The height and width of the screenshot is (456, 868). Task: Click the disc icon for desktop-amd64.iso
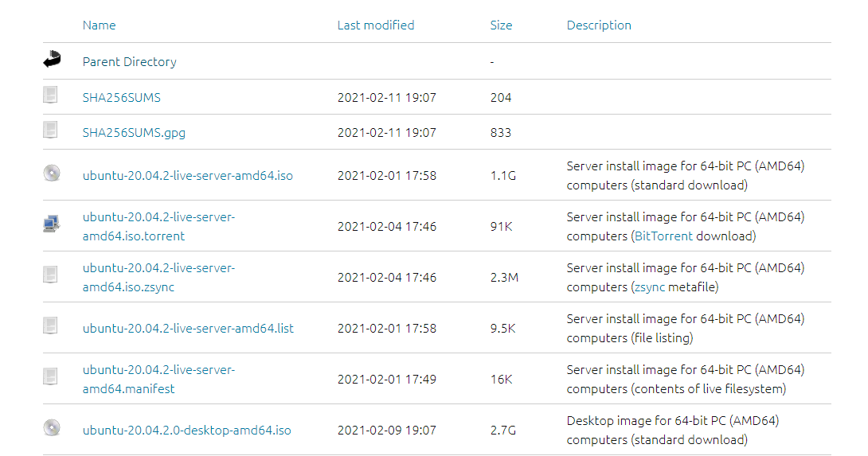(52, 428)
